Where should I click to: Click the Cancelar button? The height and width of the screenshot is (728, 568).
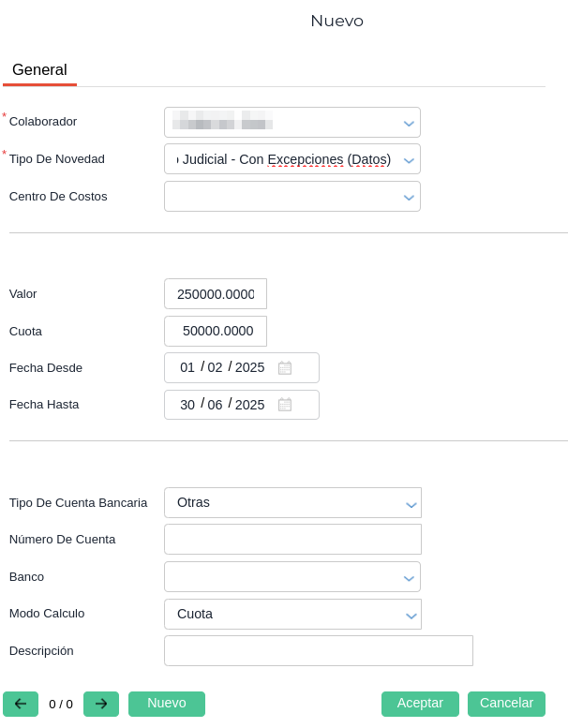point(506,704)
